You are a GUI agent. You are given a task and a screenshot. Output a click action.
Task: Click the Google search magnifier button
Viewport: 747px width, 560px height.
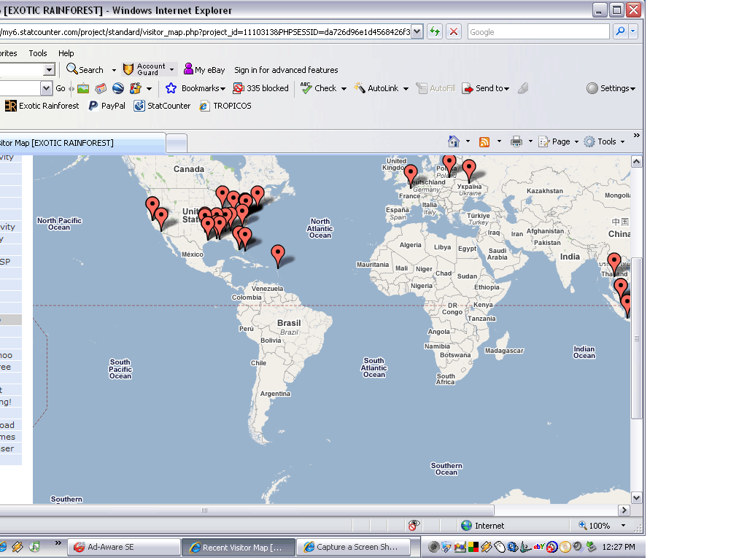point(620,31)
